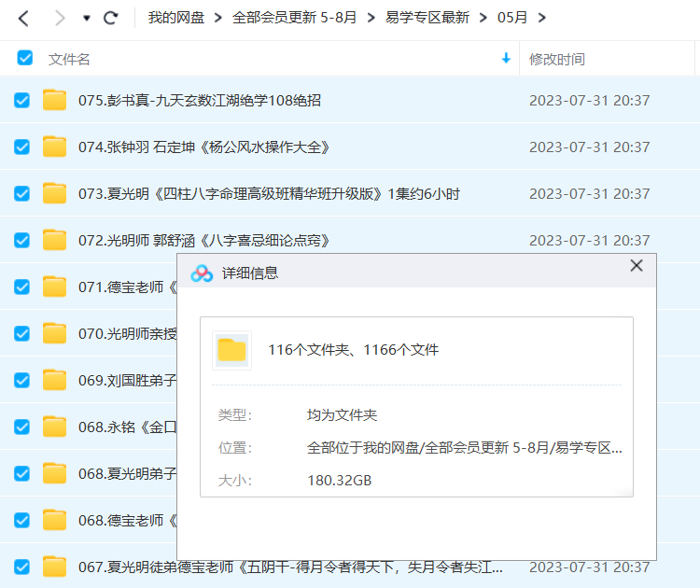Open folder icon for 075.彭书真 item
This screenshot has height=588, width=700.
[55, 100]
